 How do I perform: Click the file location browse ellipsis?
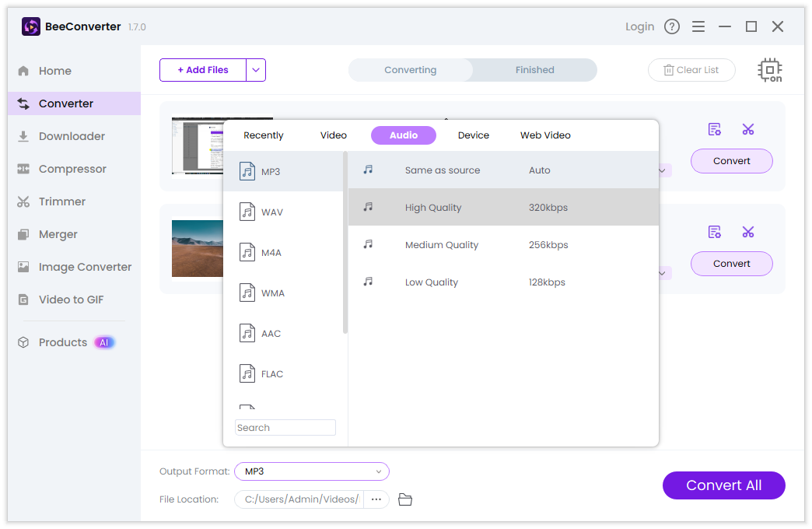click(x=376, y=499)
